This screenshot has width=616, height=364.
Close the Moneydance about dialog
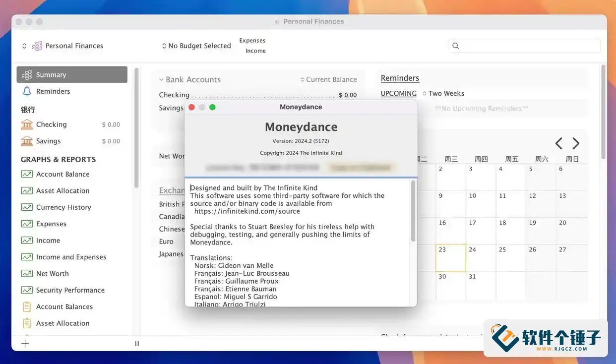192,107
